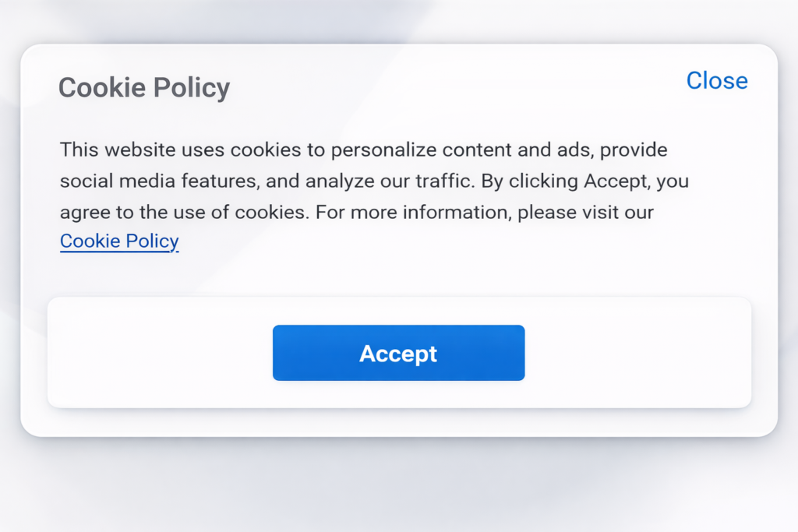Viewport: 798px width, 532px height.
Task: Click the phrase "please visit our"
Action: (x=585, y=212)
